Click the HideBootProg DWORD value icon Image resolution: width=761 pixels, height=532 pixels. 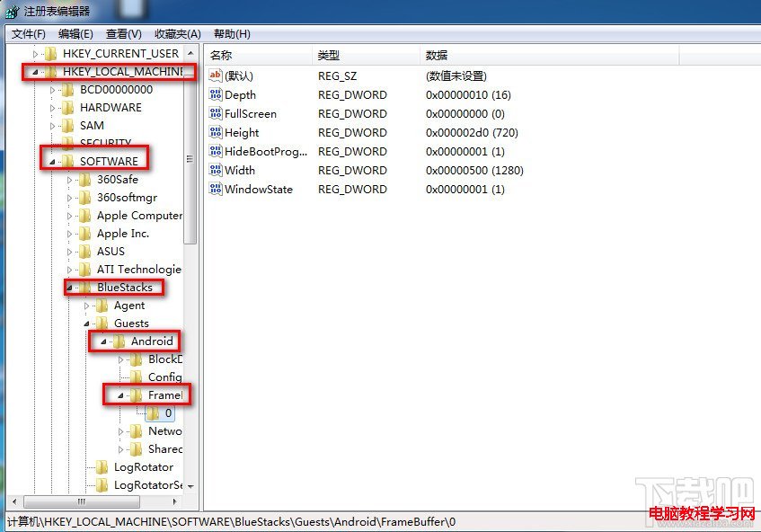tap(216, 151)
